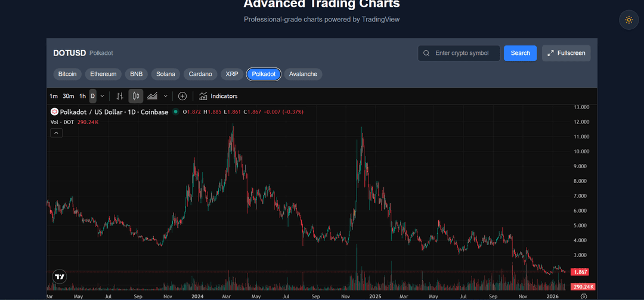Select the Candles chart style icon
Screen dimensions: 644x300
point(136,96)
